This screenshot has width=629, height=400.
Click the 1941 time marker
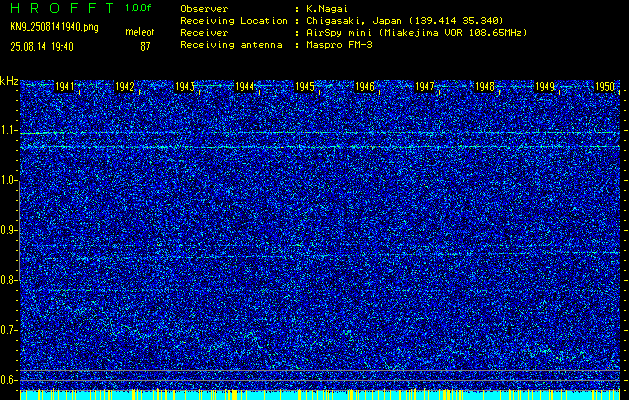click(64, 87)
